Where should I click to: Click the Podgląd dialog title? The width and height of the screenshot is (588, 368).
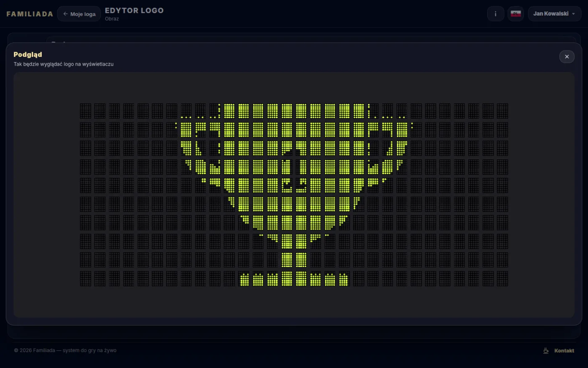tap(28, 55)
